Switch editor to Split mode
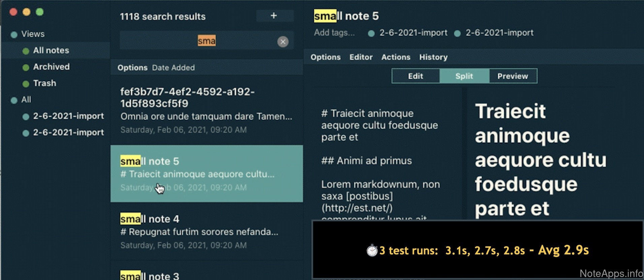The image size is (644, 280). (x=464, y=76)
